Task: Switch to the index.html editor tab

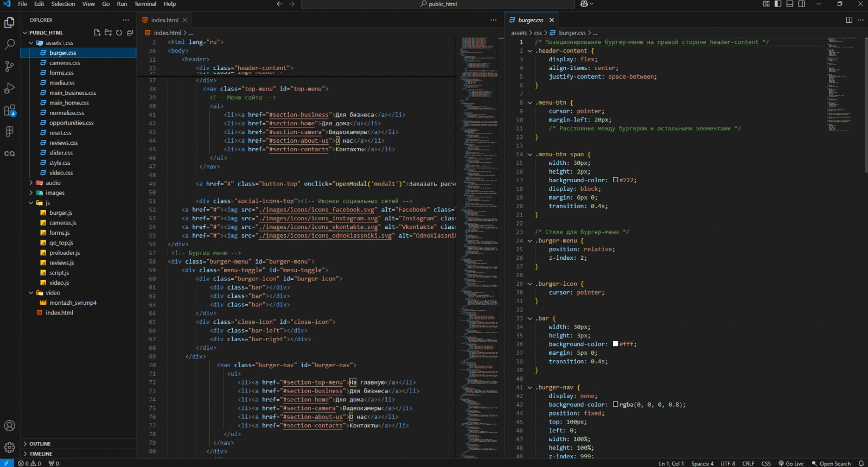Action: click(164, 20)
